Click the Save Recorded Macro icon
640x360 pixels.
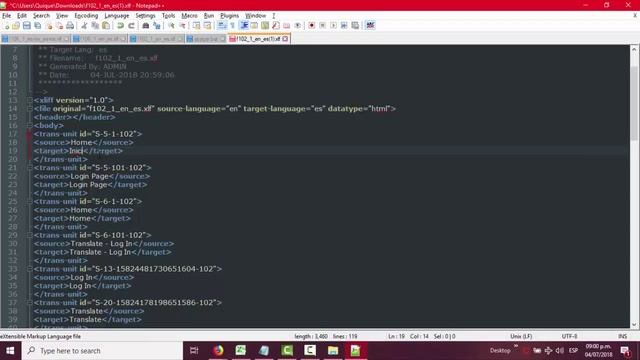[x=355, y=25]
